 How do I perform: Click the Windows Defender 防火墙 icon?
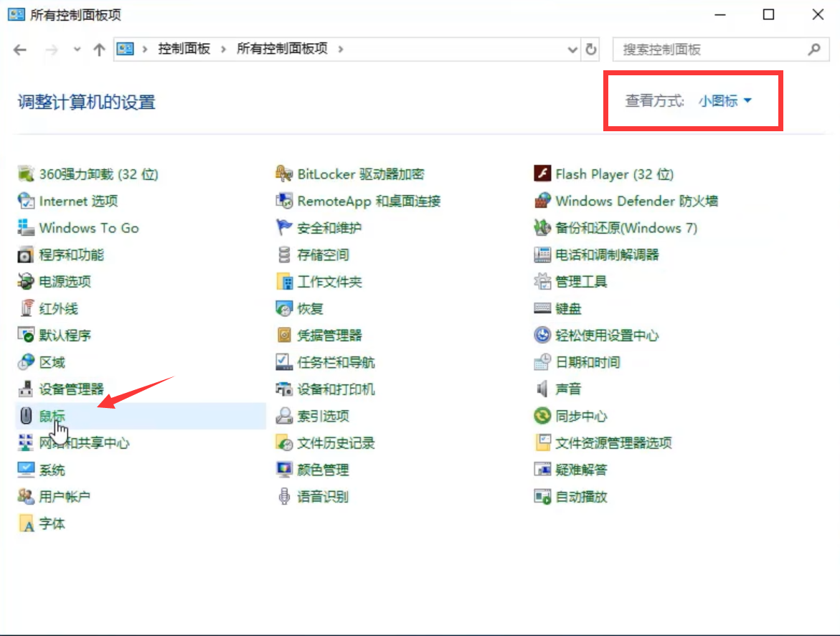(542, 201)
